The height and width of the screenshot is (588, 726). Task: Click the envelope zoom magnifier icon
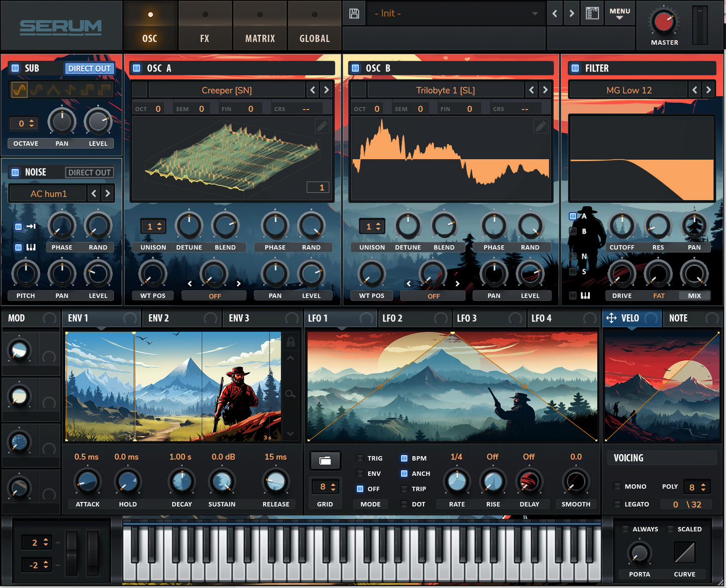point(290,394)
